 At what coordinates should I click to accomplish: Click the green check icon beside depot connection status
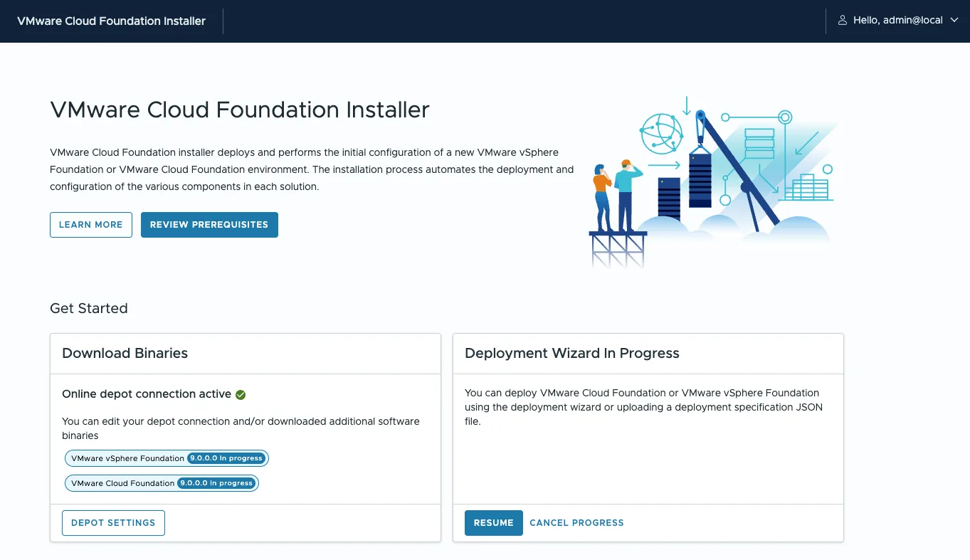point(241,394)
